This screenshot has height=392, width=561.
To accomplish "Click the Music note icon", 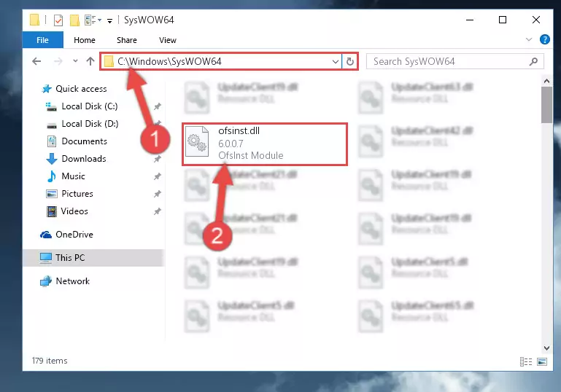I will (52, 176).
